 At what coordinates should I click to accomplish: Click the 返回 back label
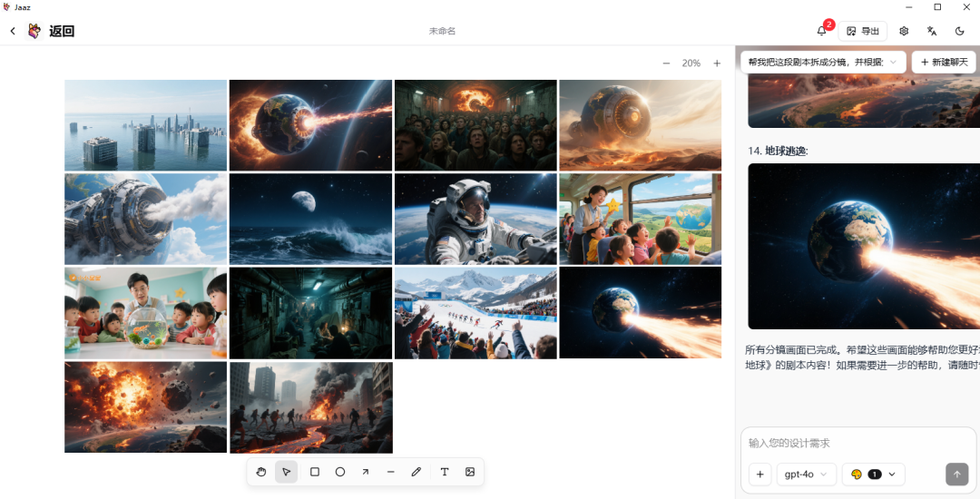62,31
